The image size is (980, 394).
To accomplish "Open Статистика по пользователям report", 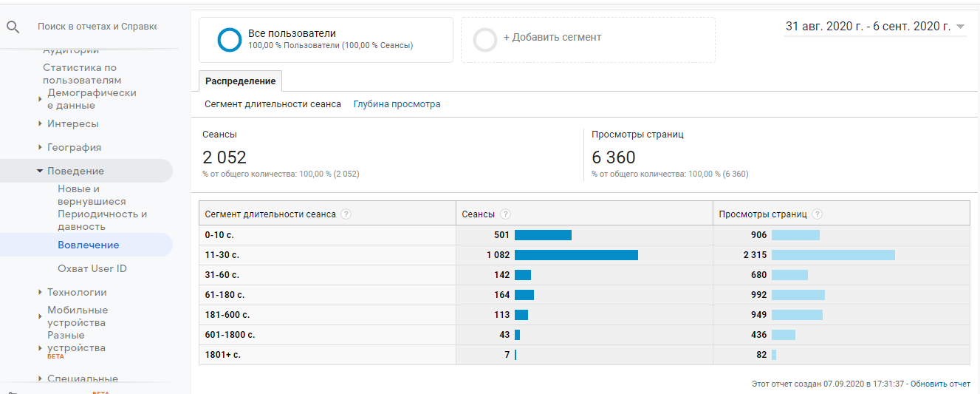I will [82, 74].
